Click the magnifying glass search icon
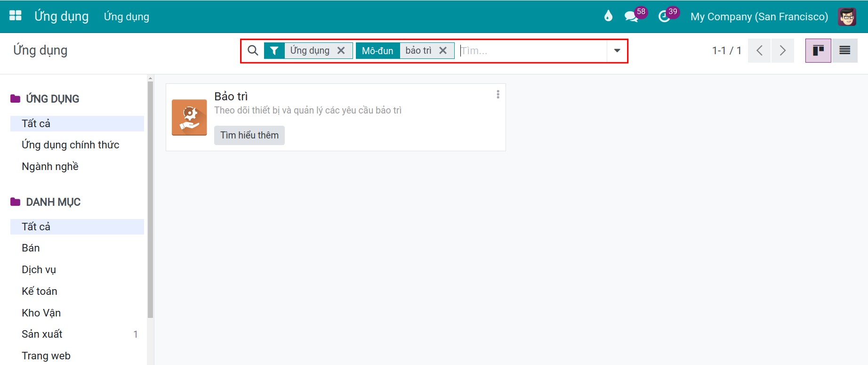Image resolution: width=868 pixels, height=365 pixels. [x=253, y=50]
